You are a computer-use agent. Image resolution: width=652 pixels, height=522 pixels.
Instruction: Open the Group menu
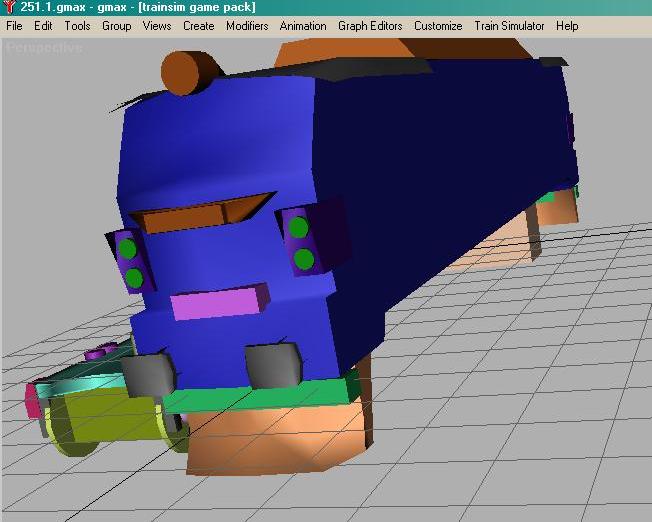pyautogui.click(x=116, y=26)
